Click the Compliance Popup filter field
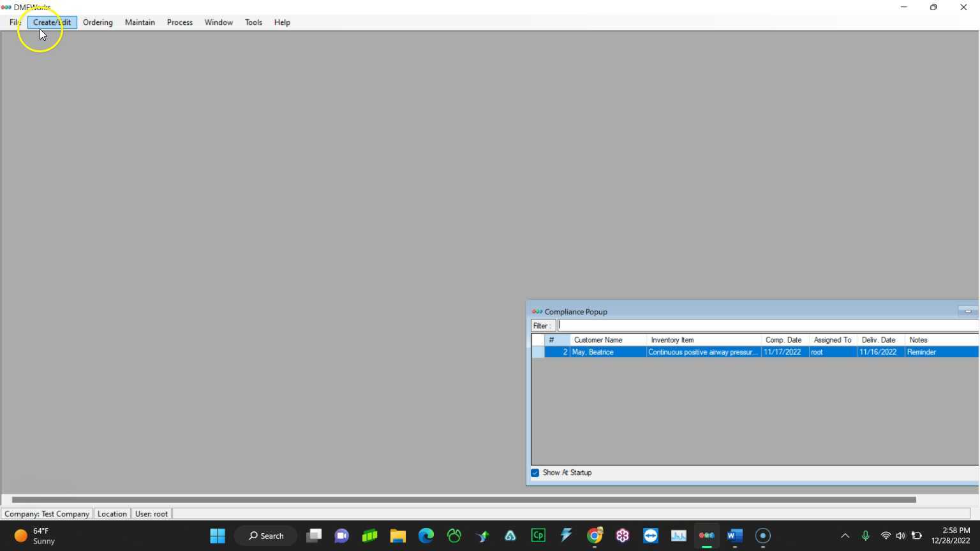 pos(766,325)
